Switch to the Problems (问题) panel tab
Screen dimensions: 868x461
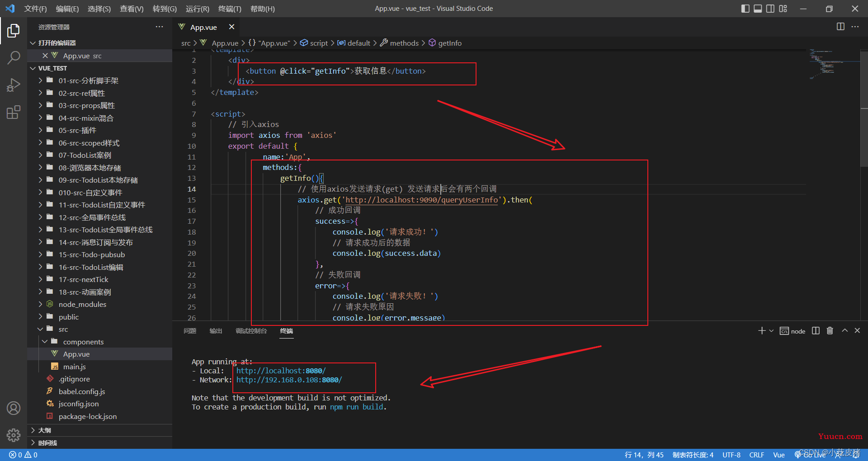coord(190,331)
